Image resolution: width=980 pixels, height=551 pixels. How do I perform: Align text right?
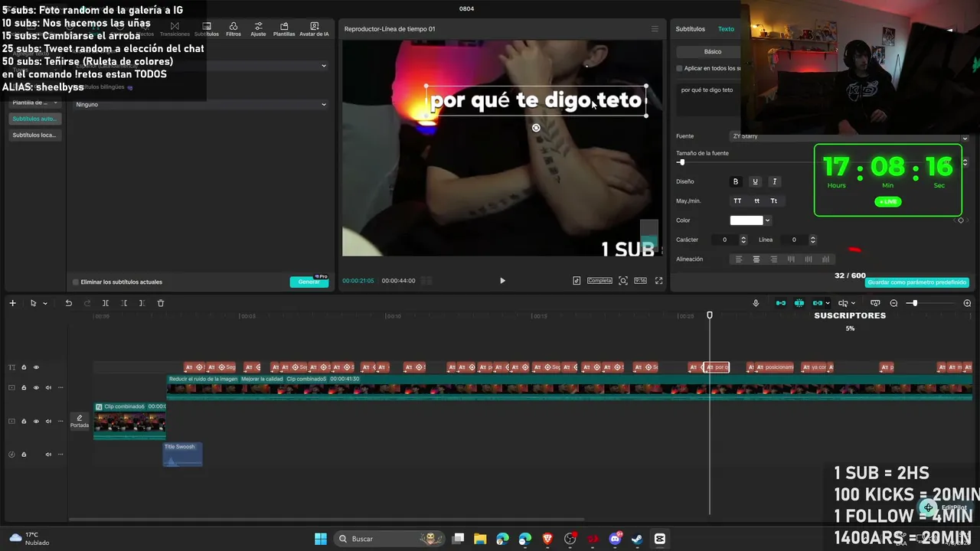pyautogui.click(x=774, y=259)
